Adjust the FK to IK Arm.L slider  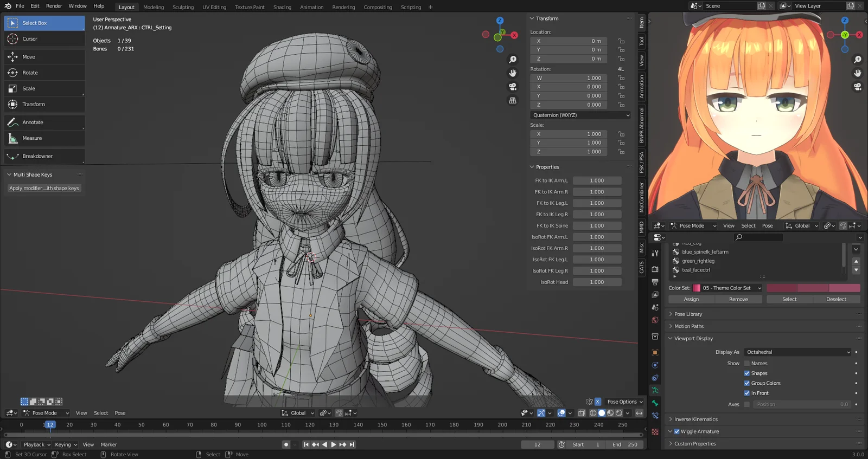(x=597, y=181)
